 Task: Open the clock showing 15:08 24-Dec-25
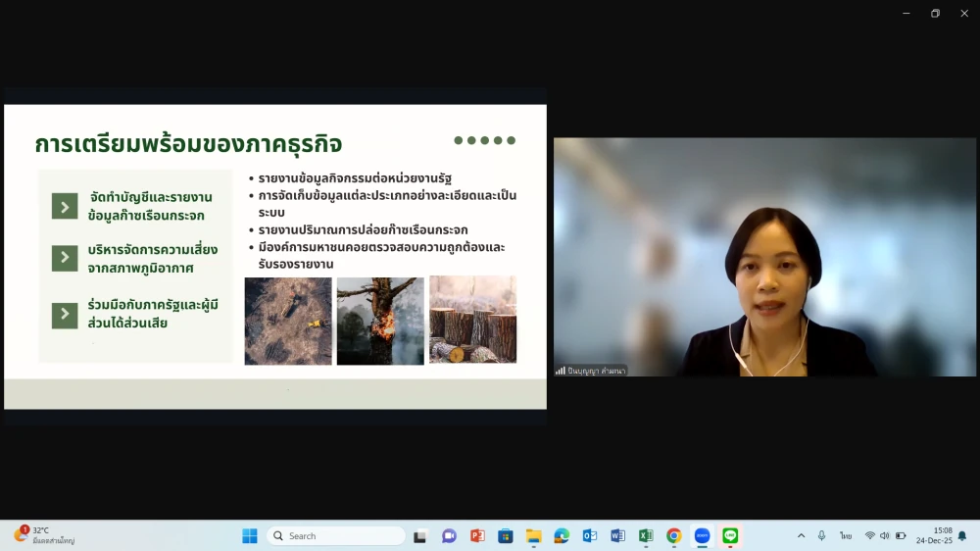point(934,535)
